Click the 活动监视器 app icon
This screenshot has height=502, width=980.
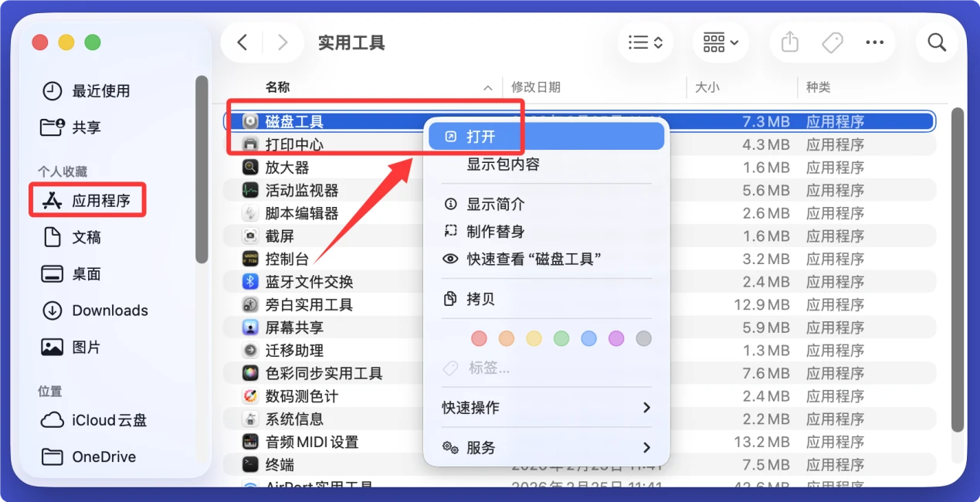coord(250,190)
